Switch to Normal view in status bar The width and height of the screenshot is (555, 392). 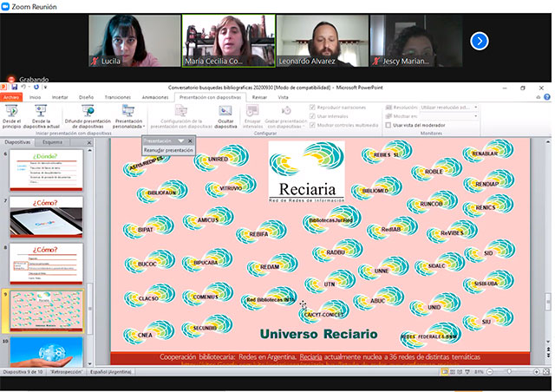coord(445,372)
